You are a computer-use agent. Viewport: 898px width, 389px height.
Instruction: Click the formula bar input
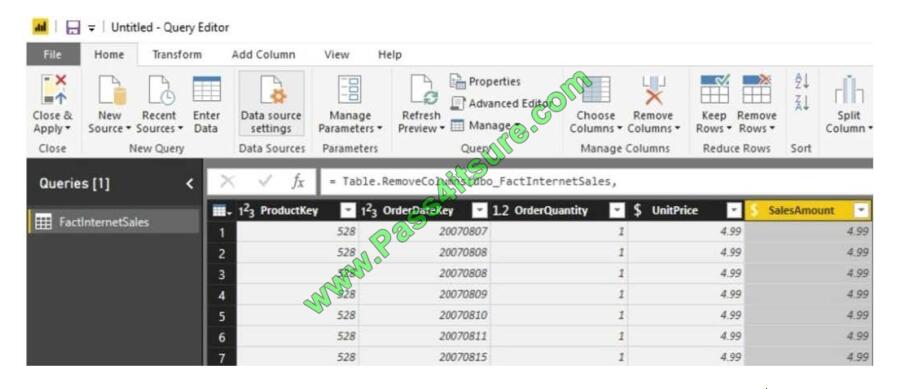click(596, 182)
